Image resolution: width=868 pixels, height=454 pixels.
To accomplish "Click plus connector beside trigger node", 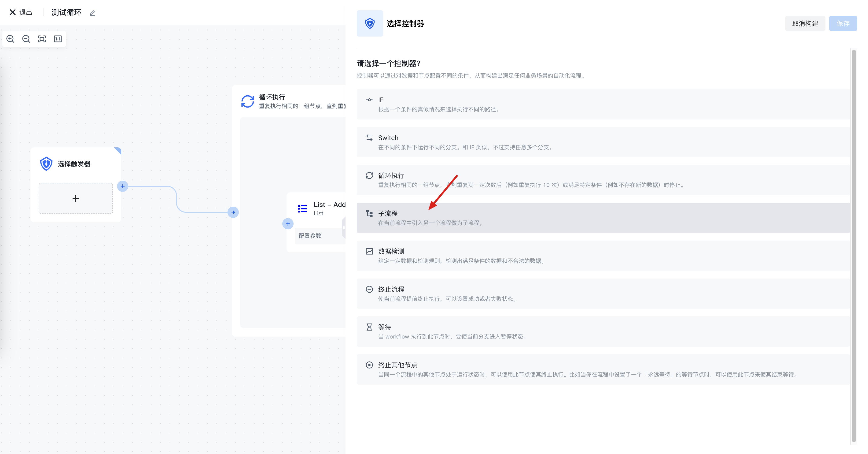I will [123, 186].
